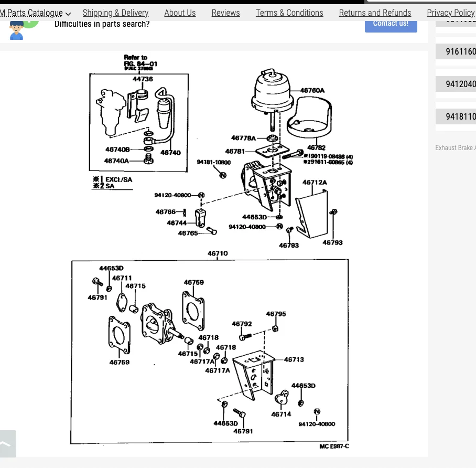This screenshot has width=476, height=468.
Task: Click part label 46781 in diagram
Action: [x=235, y=151]
